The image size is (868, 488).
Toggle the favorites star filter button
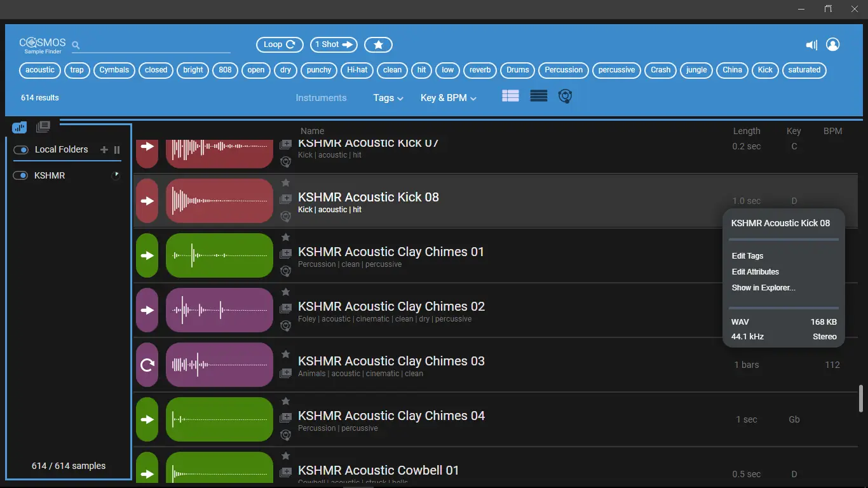378,44
